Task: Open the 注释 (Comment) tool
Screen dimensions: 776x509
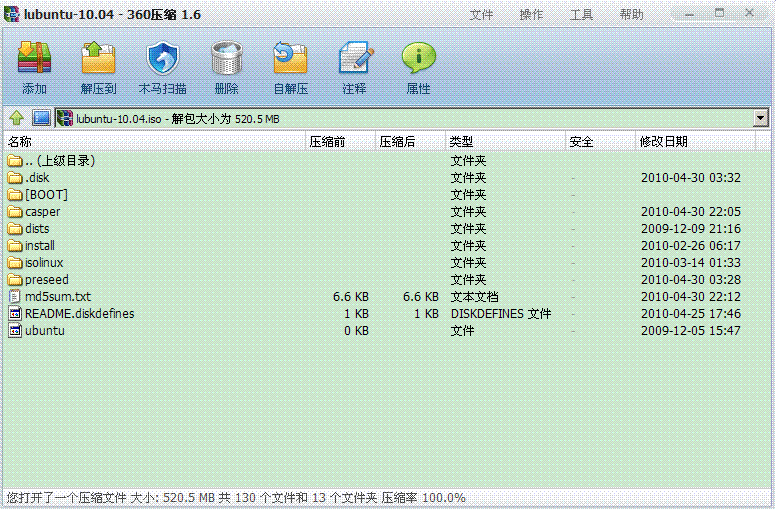Action: coord(355,58)
